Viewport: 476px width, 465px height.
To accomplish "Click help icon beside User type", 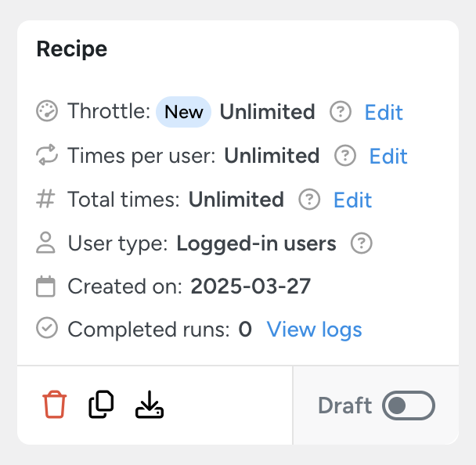I will pyautogui.click(x=361, y=243).
